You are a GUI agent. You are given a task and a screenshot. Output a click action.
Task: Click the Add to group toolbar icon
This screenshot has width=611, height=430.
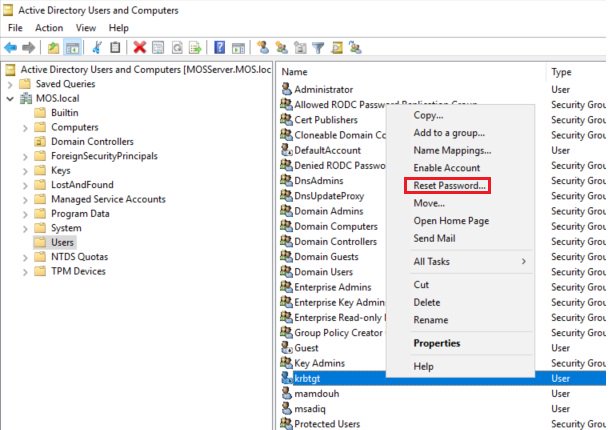point(355,48)
